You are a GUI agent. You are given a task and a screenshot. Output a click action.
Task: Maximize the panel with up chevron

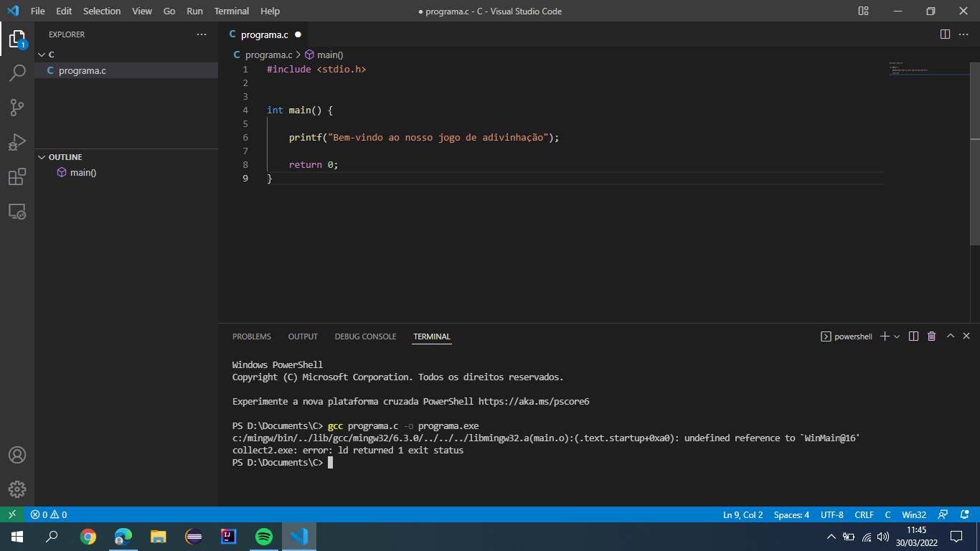[x=950, y=336]
